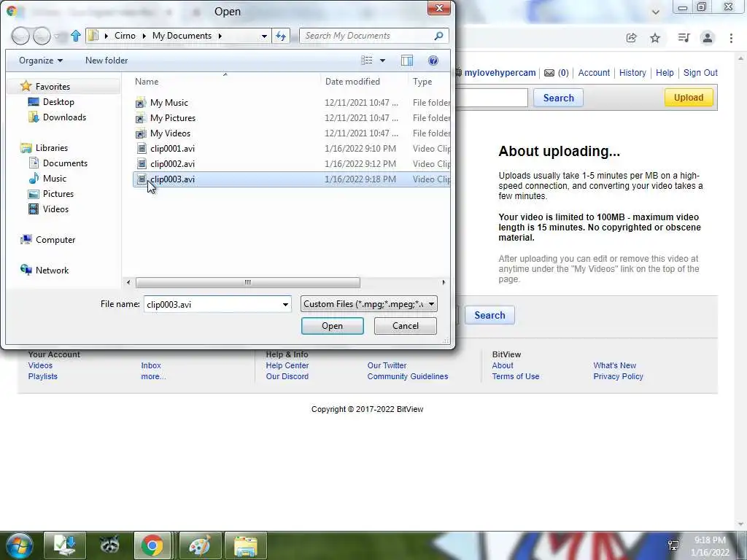The height and width of the screenshot is (560, 747).
Task: Open the History link
Action: point(632,73)
